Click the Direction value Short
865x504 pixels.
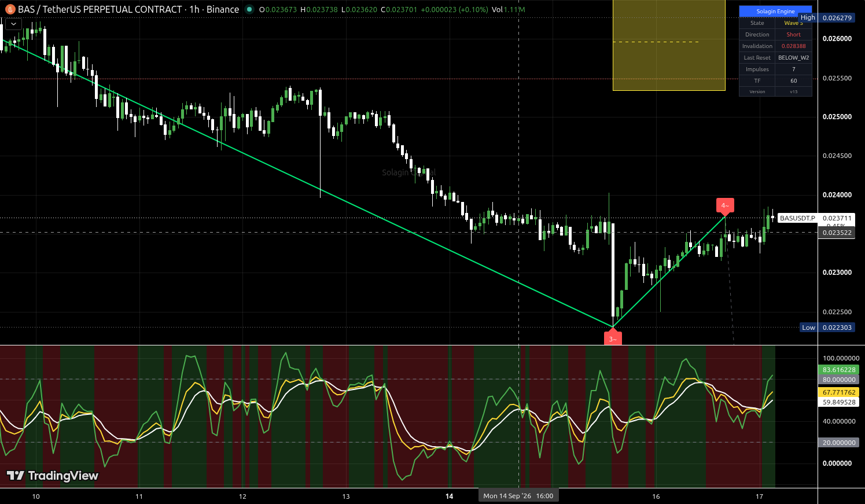[793, 35]
